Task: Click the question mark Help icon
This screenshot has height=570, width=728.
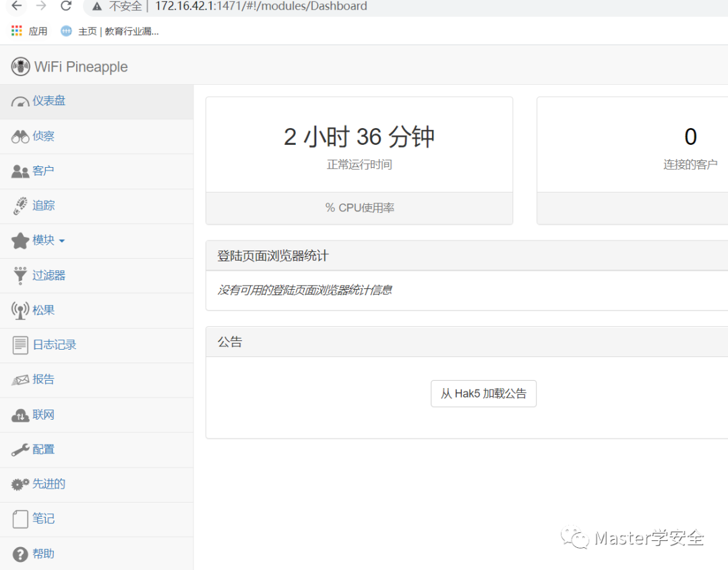Action: click(x=20, y=555)
